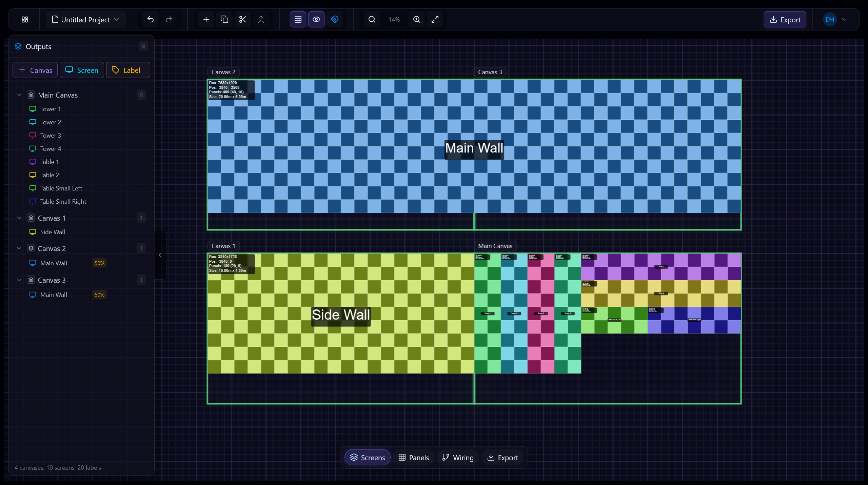This screenshot has width=868, height=485.
Task: Click the undo arrow icon
Action: coord(151,19)
